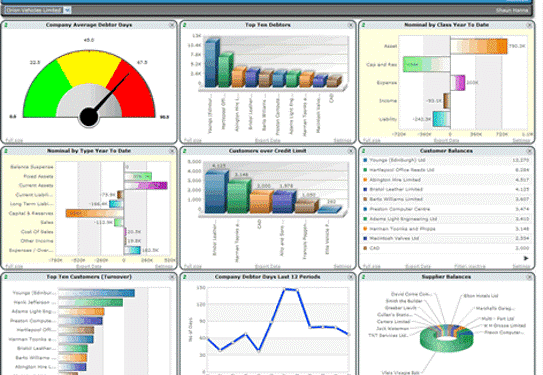Close Company Debtor Days Last 12 Periods panel

(350, 277)
